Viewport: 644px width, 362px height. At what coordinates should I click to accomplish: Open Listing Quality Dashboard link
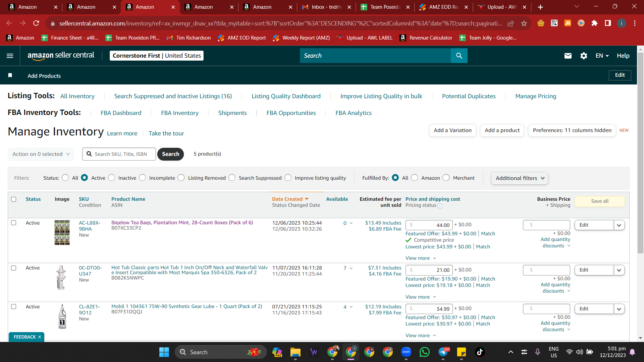[286, 96]
